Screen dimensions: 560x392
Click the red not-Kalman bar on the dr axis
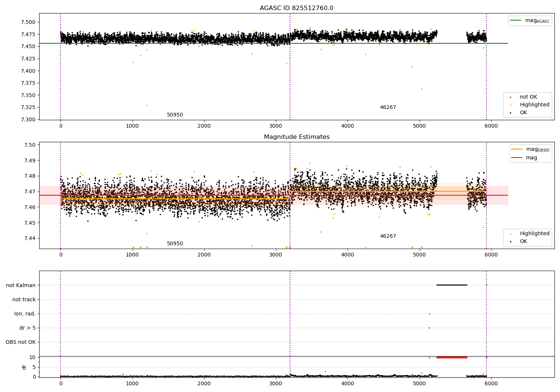point(452,357)
